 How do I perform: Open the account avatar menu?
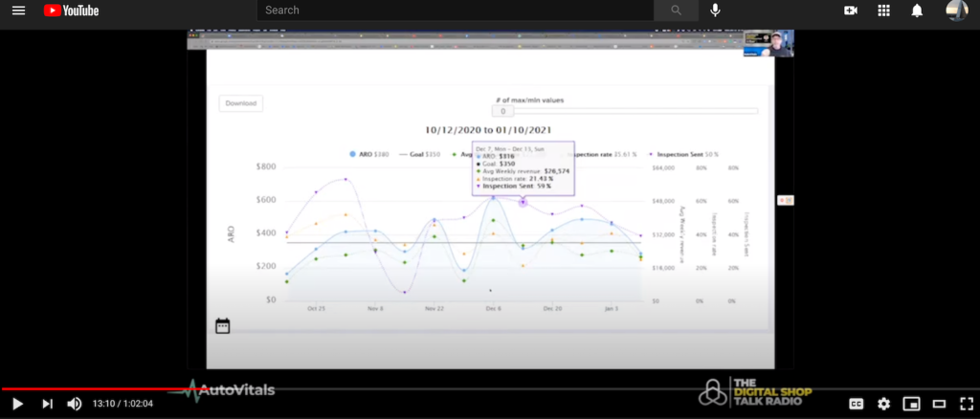(x=957, y=10)
